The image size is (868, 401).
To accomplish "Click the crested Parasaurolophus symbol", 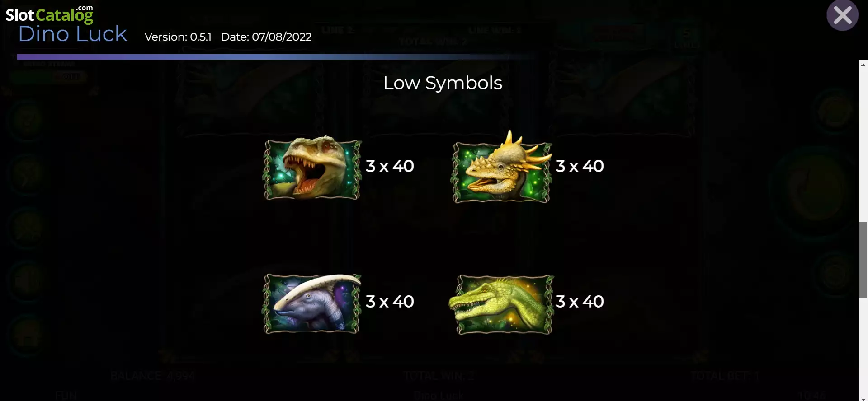I will [x=312, y=303].
